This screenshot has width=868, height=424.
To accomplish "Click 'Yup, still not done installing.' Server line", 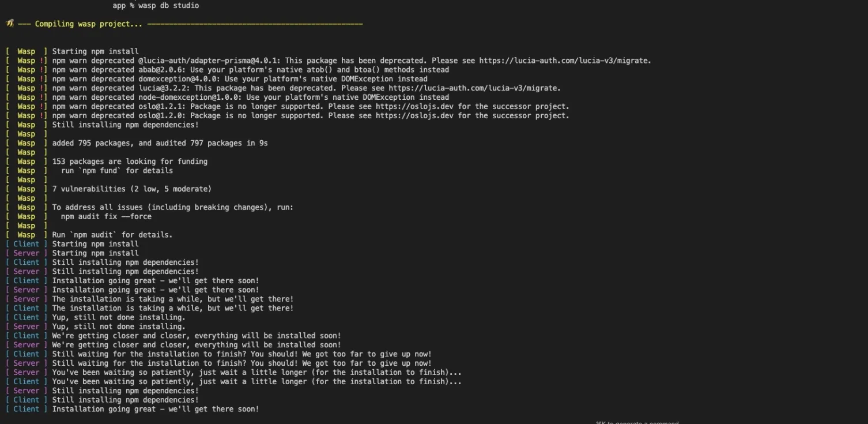I will point(119,327).
